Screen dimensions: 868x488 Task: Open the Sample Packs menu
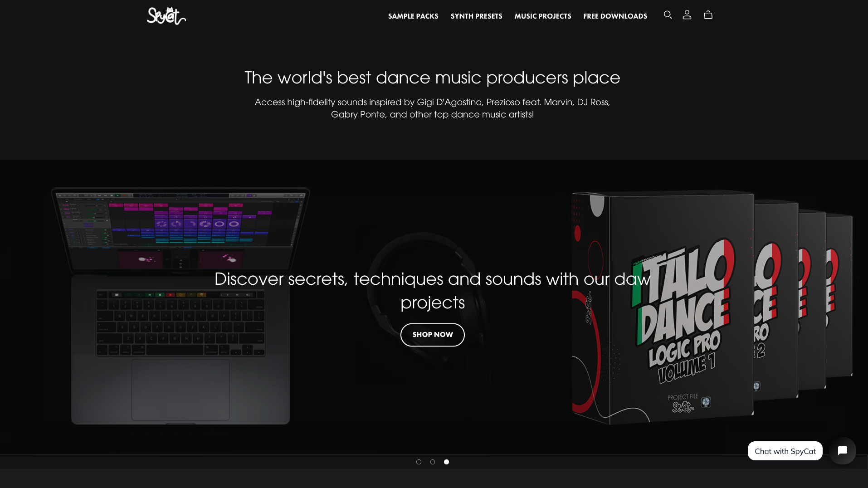(413, 16)
